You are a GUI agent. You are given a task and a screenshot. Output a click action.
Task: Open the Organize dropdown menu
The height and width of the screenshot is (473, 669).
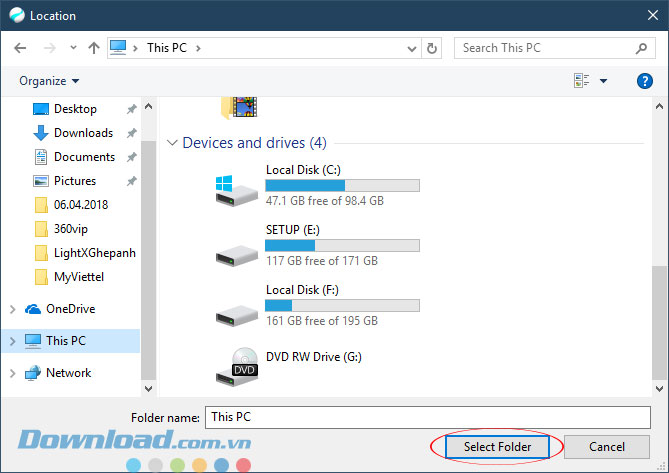pyautogui.click(x=49, y=81)
